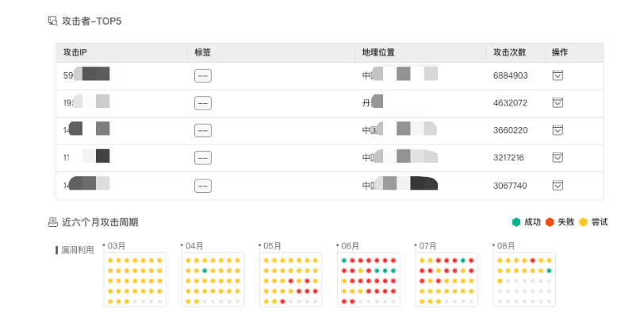Click the 地理位置 column header
Image resolution: width=644 pixels, height=323 pixels.
click(378, 52)
